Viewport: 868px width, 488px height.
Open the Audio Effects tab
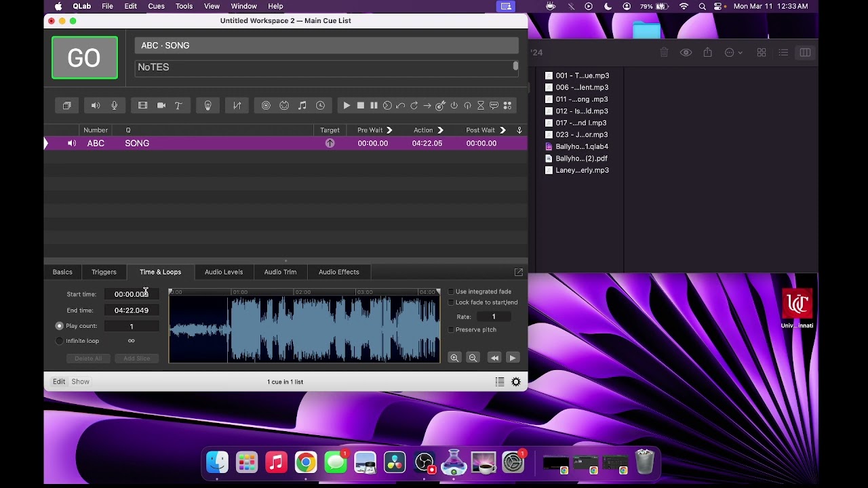click(339, 272)
